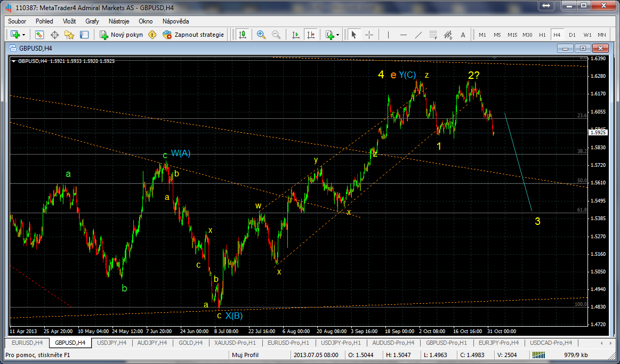Switch to M1 timeframe
Viewport: 620px width, 364px height.
tap(482, 35)
